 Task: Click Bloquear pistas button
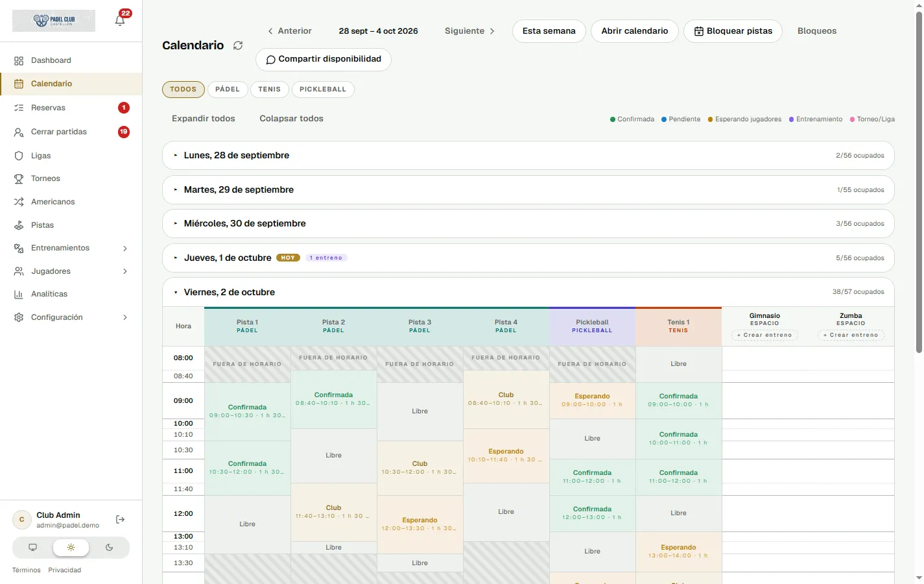pos(733,31)
